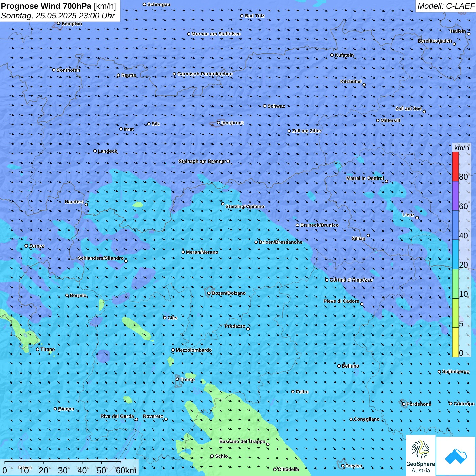476x476 pixels.
Task: Click the 'Garmisch-Partenkirchen' label
Action: 205,74
